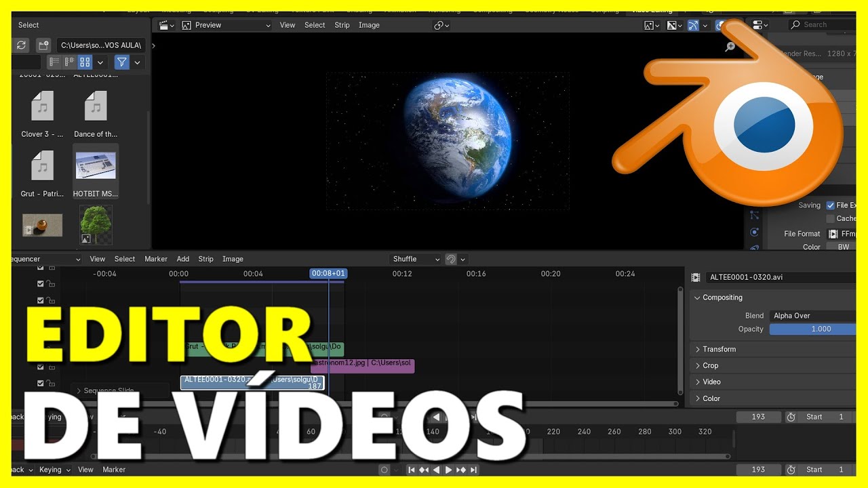Play the animation forward
The width and height of the screenshot is (868, 488).
tap(448, 470)
